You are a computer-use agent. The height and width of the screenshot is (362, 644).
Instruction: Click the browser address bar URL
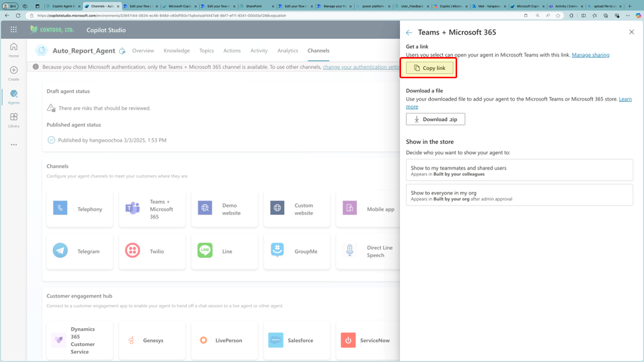pyautogui.click(x=162, y=16)
